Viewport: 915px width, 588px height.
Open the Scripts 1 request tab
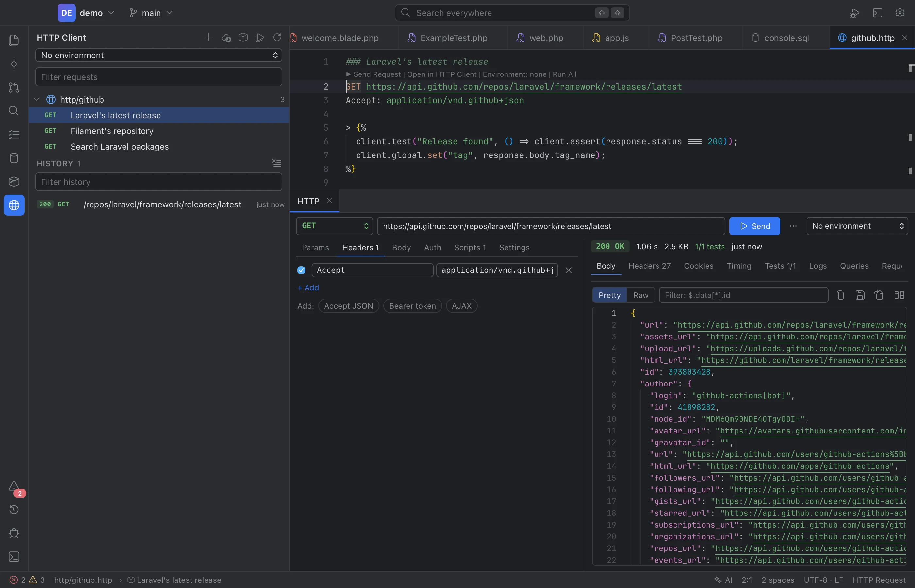coord(470,247)
